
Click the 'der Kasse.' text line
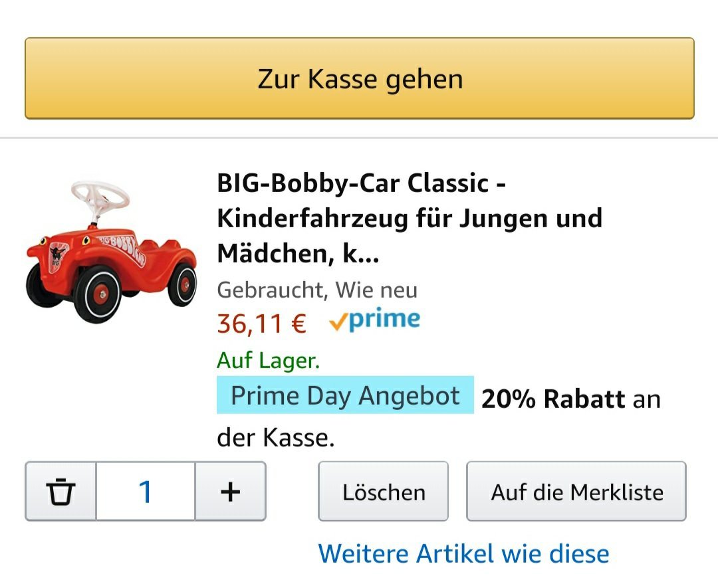click(x=276, y=437)
